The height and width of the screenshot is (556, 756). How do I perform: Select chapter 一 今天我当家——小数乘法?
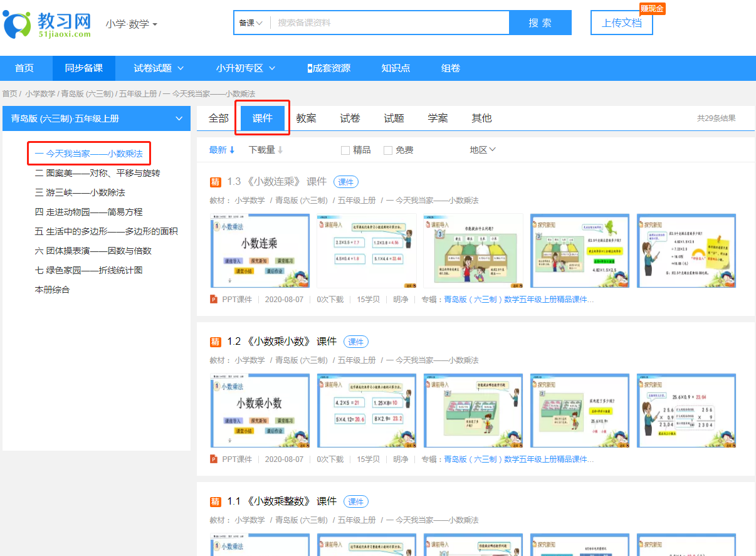pos(88,153)
